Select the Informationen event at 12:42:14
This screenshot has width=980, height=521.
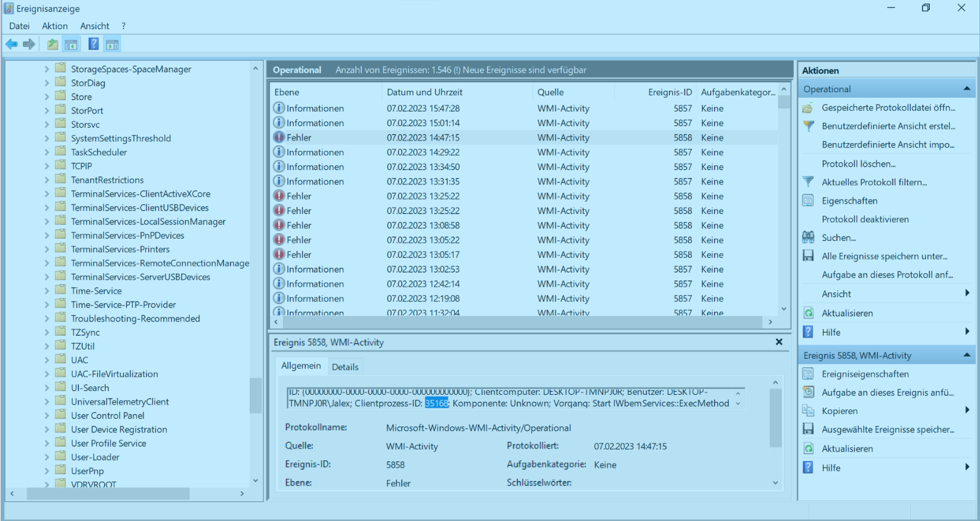pos(524,284)
